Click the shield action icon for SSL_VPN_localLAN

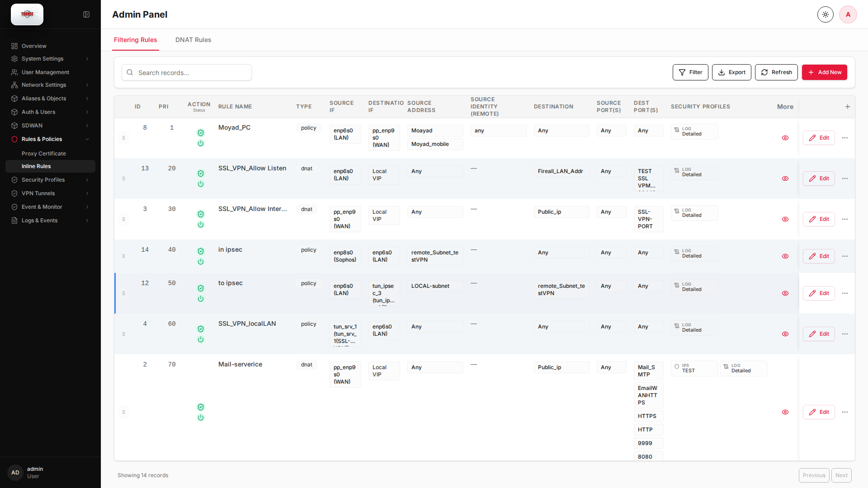pyautogui.click(x=201, y=329)
